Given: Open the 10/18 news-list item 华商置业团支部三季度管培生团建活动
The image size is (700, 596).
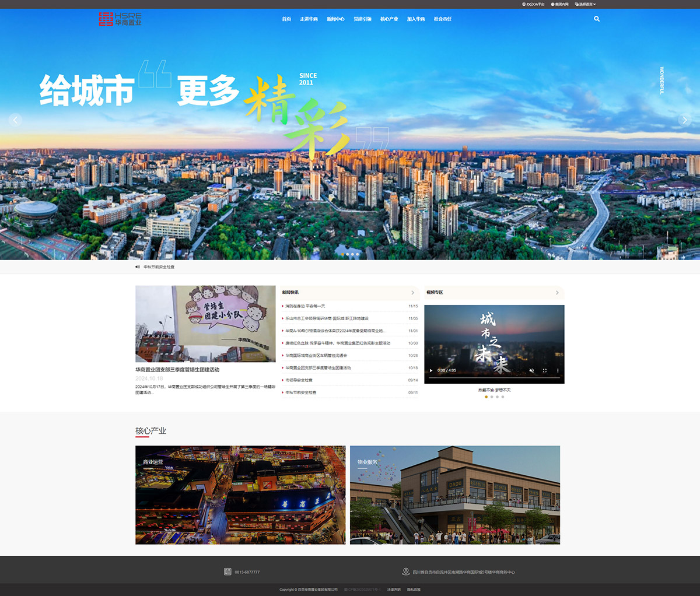Looking at the screenshot, I should coord(318,368).
